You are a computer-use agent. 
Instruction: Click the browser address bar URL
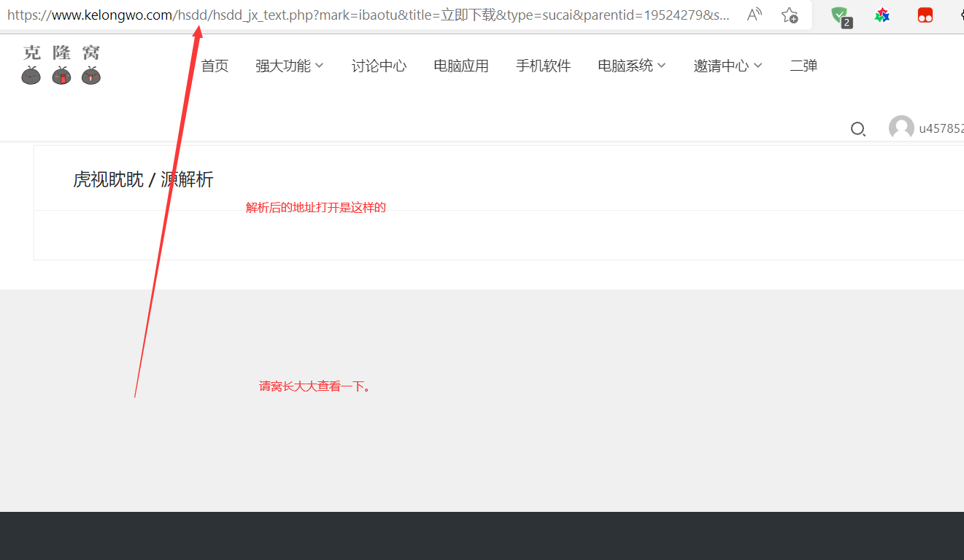[369, 15]
